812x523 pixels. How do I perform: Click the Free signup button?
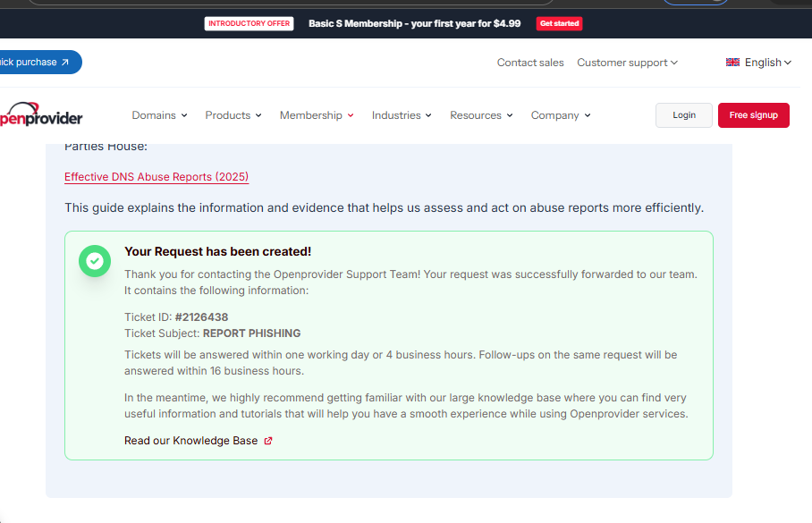coord(754,115)
